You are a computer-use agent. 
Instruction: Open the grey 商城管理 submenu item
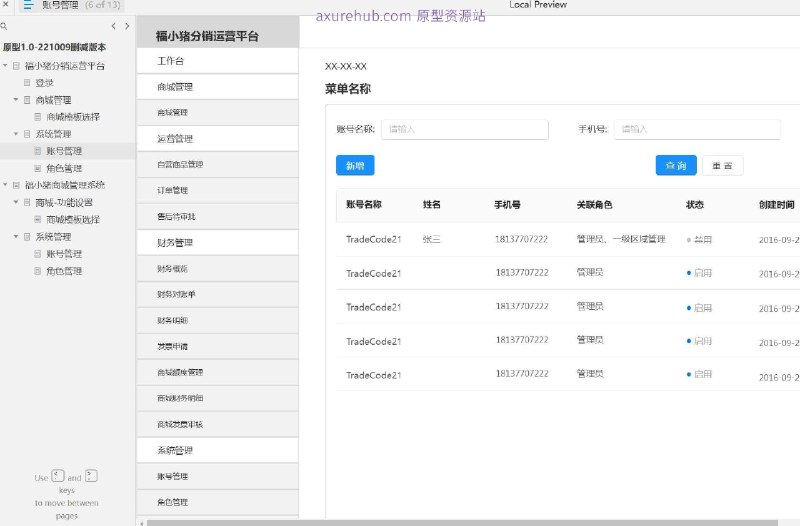tap(217, 113)
